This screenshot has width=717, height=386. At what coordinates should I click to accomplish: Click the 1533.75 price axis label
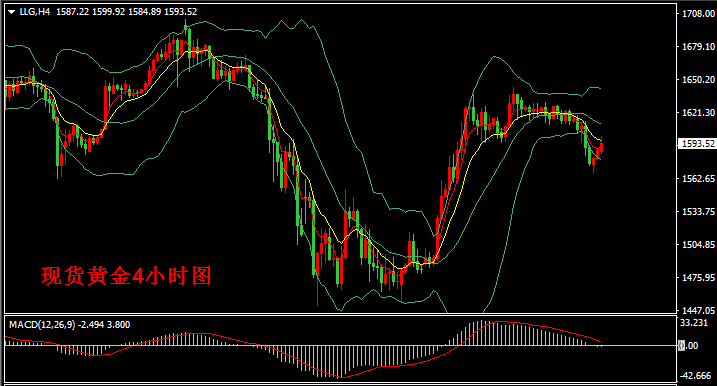[x=698, y=212]
